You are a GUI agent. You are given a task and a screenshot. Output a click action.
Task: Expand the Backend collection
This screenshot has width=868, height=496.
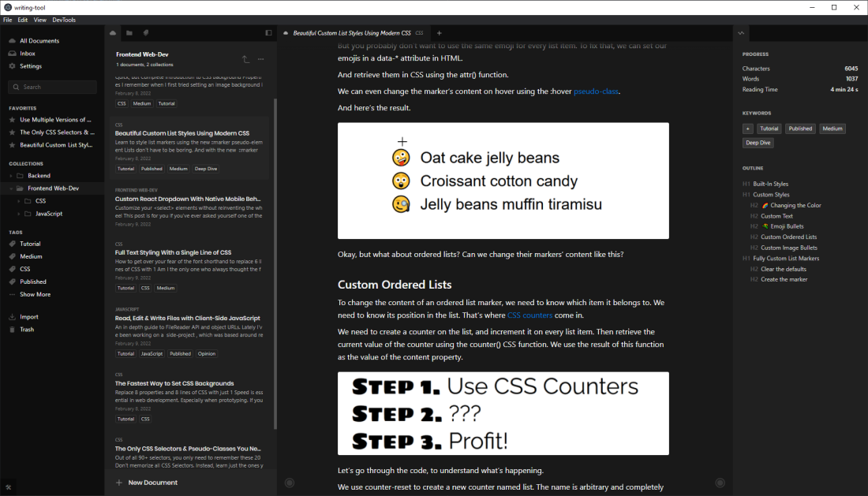(11, 176)
